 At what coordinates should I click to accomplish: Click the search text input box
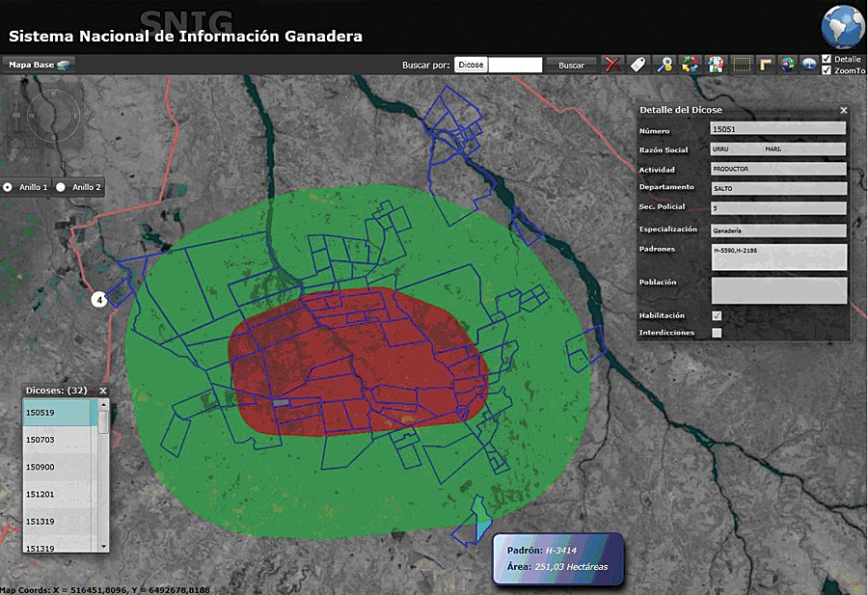[x=515, y=65]
